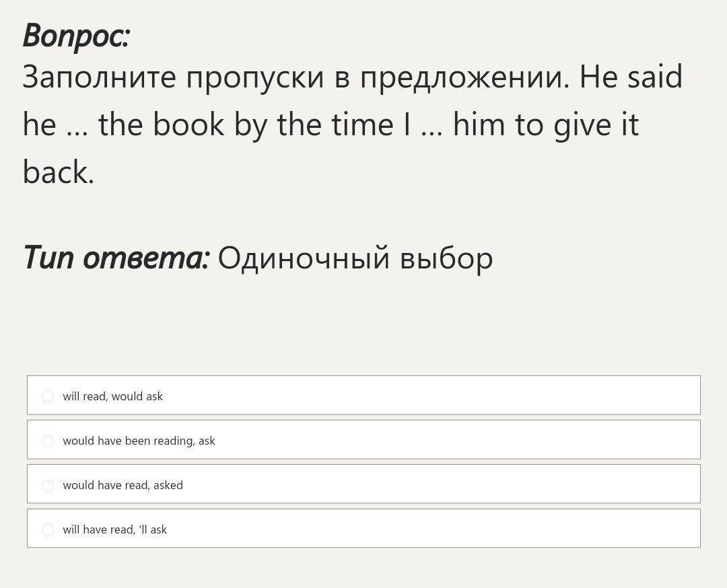The image size is (727, 588).
Task: Click empty area of fourth answer row
Action: [x=431, y=529]
